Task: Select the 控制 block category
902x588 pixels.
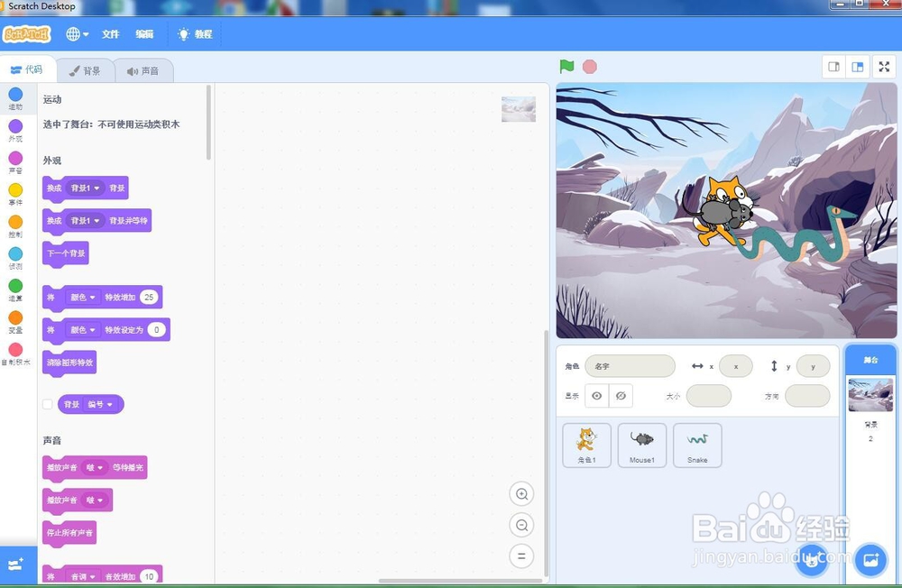Action: 15,226
